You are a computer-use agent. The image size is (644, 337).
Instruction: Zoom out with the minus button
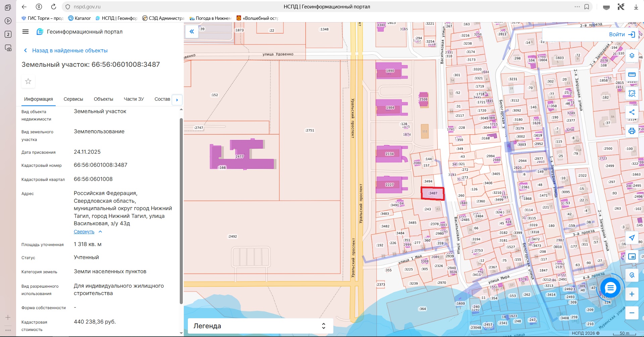tap(632, 313)
